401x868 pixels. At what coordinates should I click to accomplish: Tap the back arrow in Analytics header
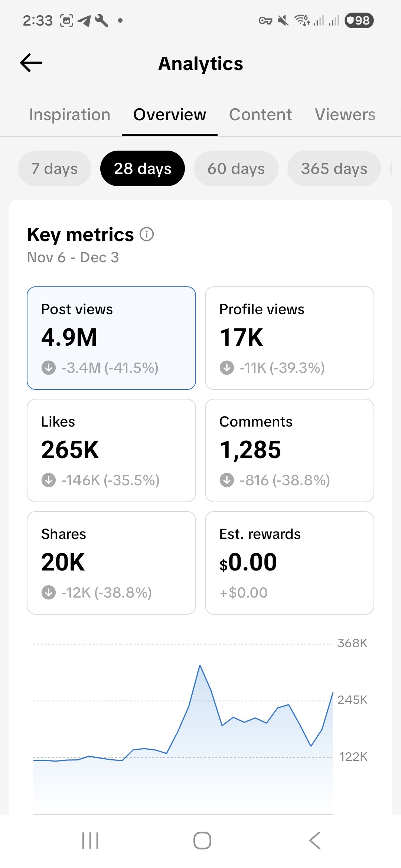click(31, 63)
